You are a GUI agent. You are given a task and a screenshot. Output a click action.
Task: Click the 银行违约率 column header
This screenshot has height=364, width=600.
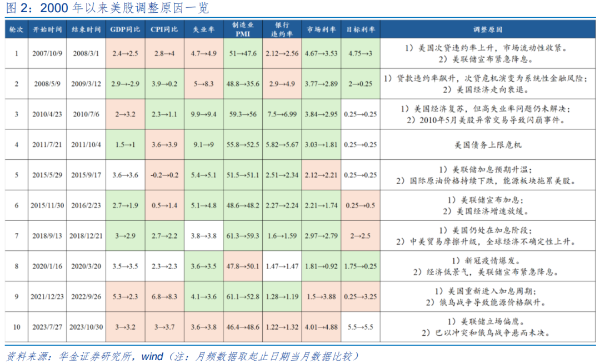[x=282, y=29]
